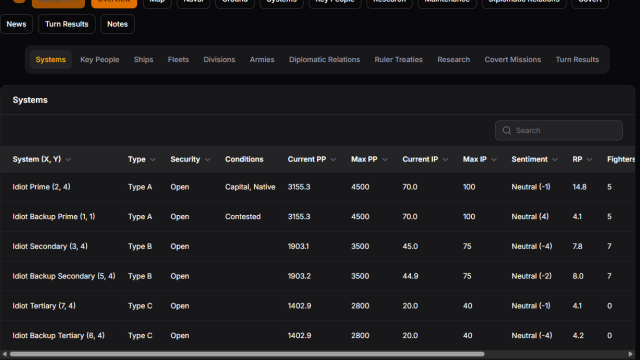
Task: Click Max IP 100 in Idiot Prime row
Action: (469, 187)
